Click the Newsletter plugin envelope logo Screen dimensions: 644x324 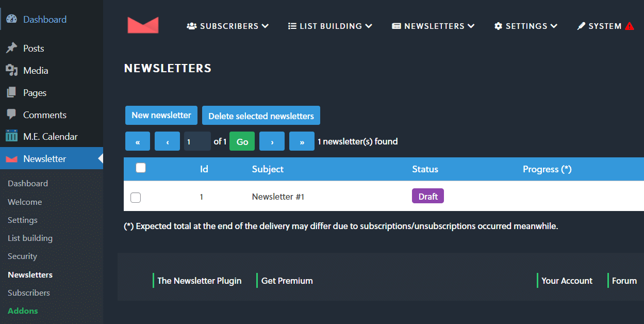coord(143,25)
